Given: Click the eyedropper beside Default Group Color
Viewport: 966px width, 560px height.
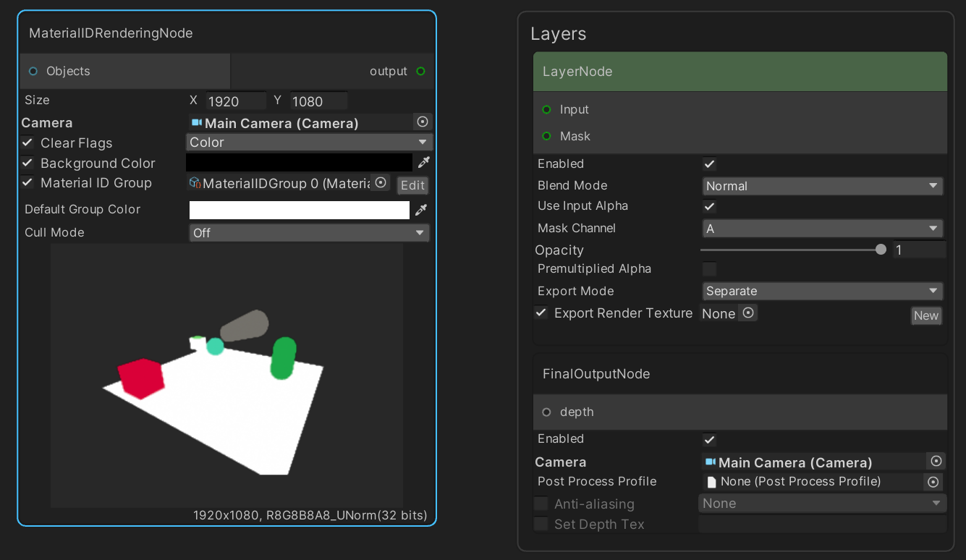Looking at the screenshot, I should click(420, 210).
